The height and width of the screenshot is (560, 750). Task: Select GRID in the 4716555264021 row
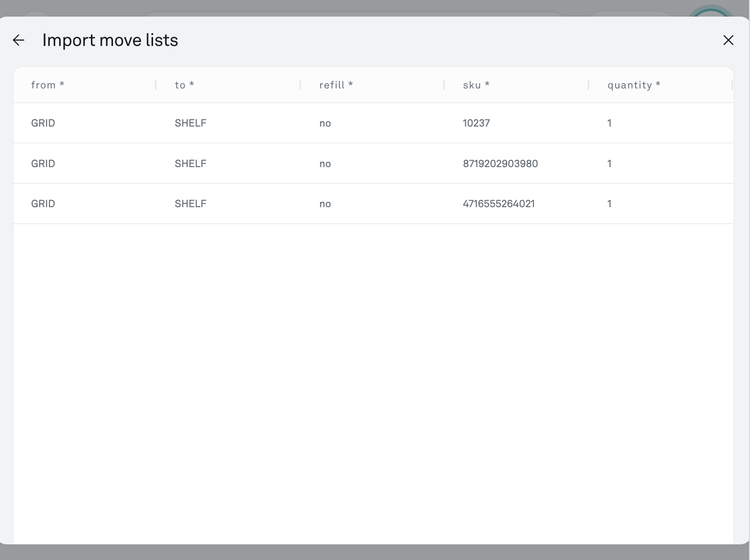[x=43, y=204]
